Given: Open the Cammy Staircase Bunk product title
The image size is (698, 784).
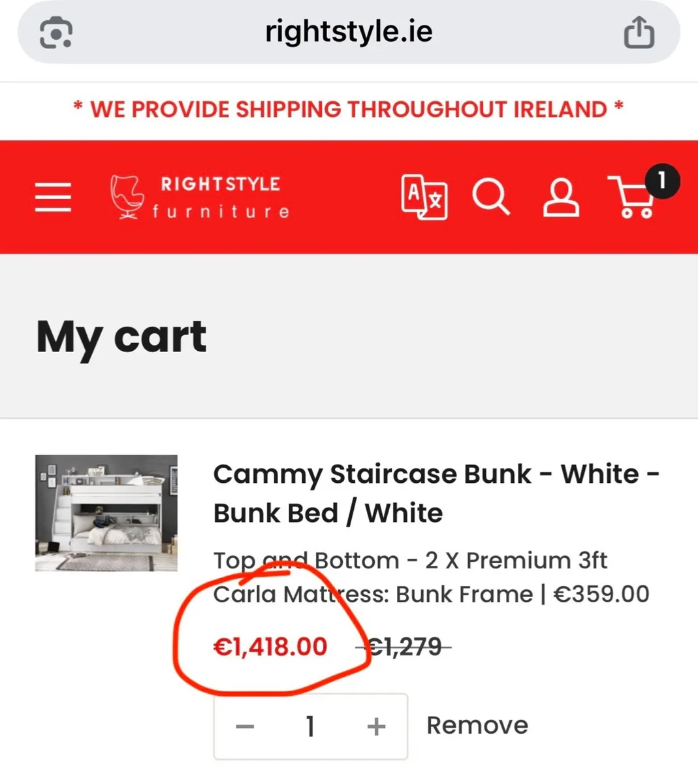Looking at the screenshot, I should pos(436,493).
